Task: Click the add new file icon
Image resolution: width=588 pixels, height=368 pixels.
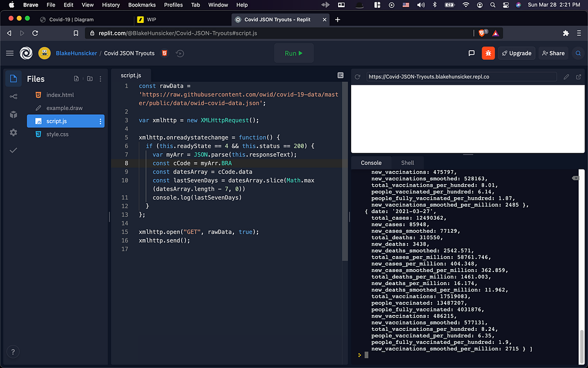Action: coord(76,79)
